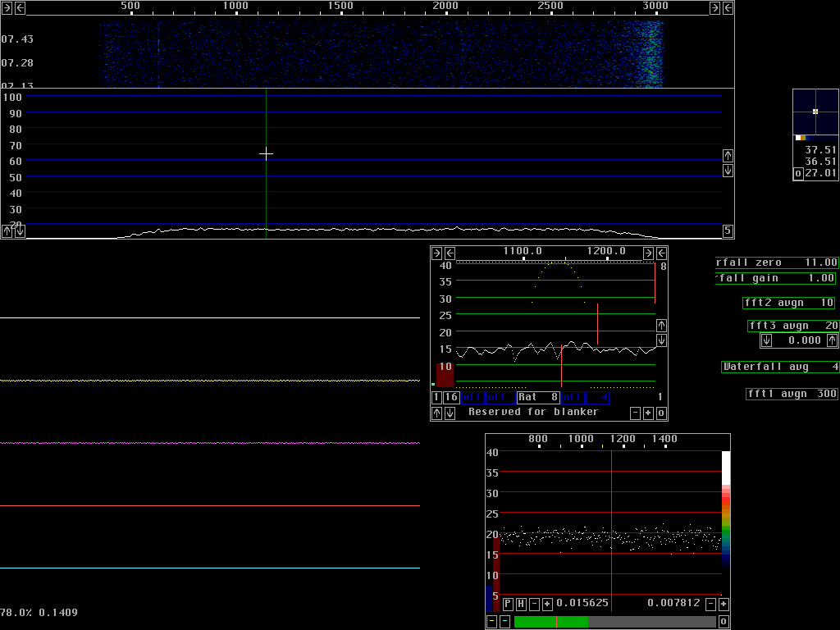The width and height of the screenshot is (840, 630).
Task: Click down-arrow on main spectrum's right edge
Action: point(728,171)
